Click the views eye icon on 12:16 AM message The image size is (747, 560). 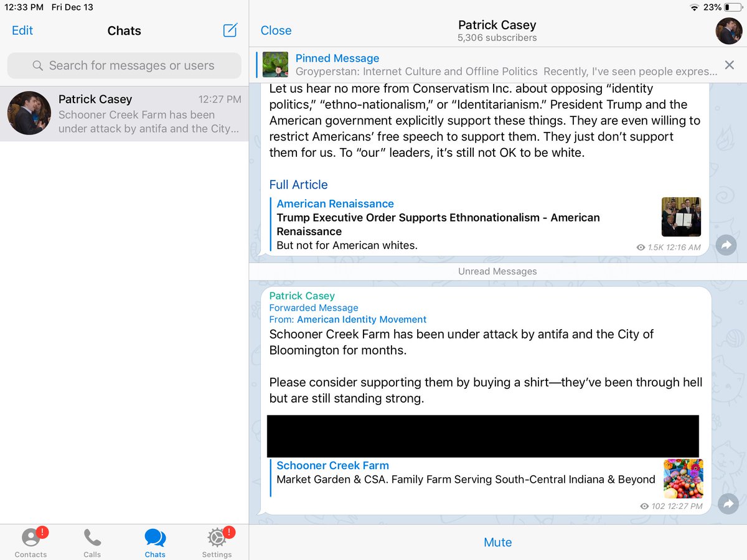[641, 248]
